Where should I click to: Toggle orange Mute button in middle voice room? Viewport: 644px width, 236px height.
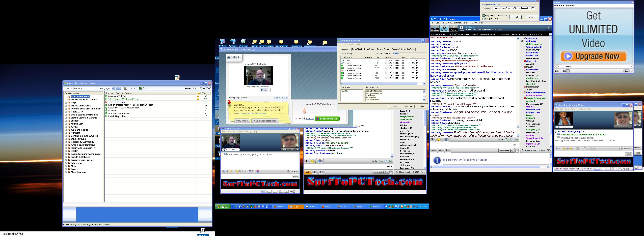click(x=308, y=172)
